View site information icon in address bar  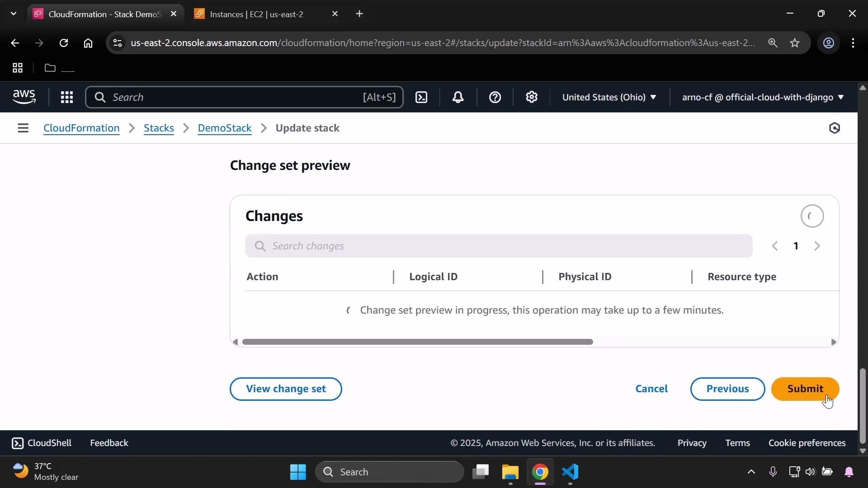coord(118,43)
